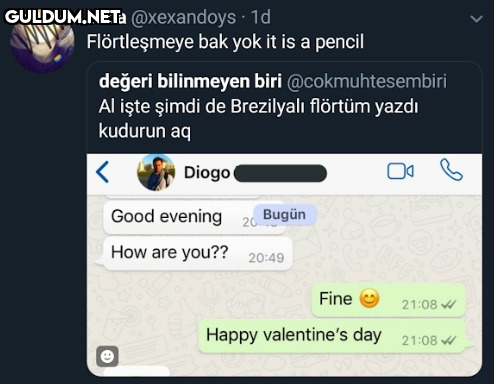Tap read ticks on Happy valentine's day

pos(448,340)
